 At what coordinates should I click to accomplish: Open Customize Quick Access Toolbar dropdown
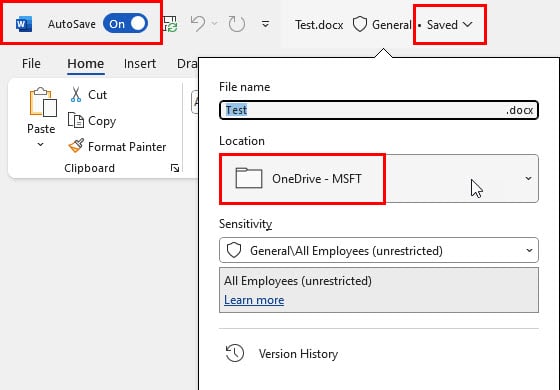tap(265, 24)
